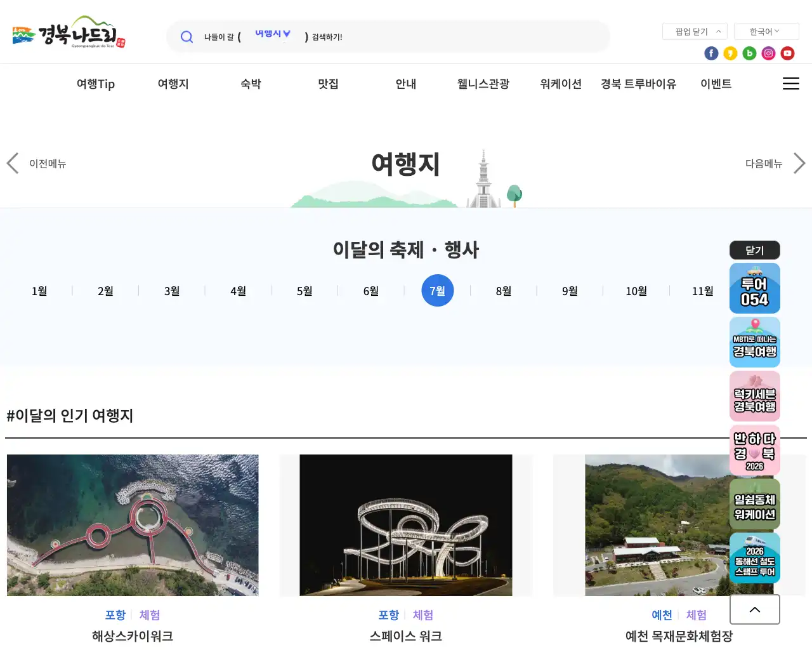Click the 이달의 축제 · 행사 heading
The image size is (812, 650).
[406, 249]
